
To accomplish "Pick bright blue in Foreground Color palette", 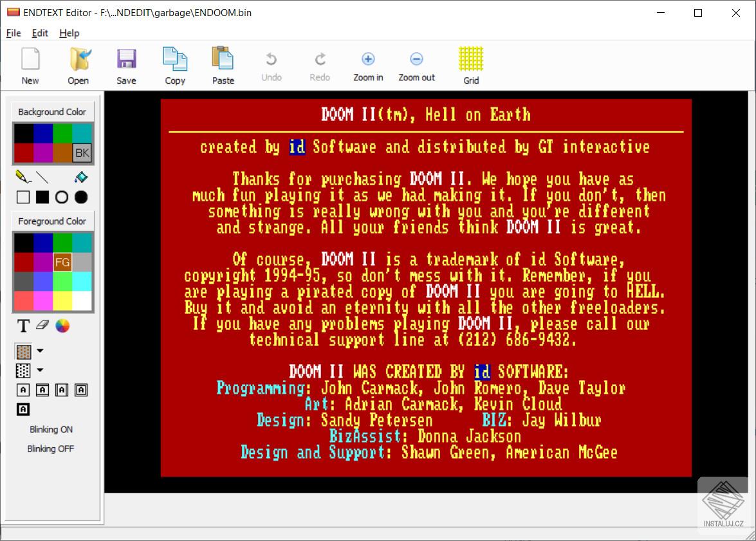I will pyautogui.click(x=43, y=282).
